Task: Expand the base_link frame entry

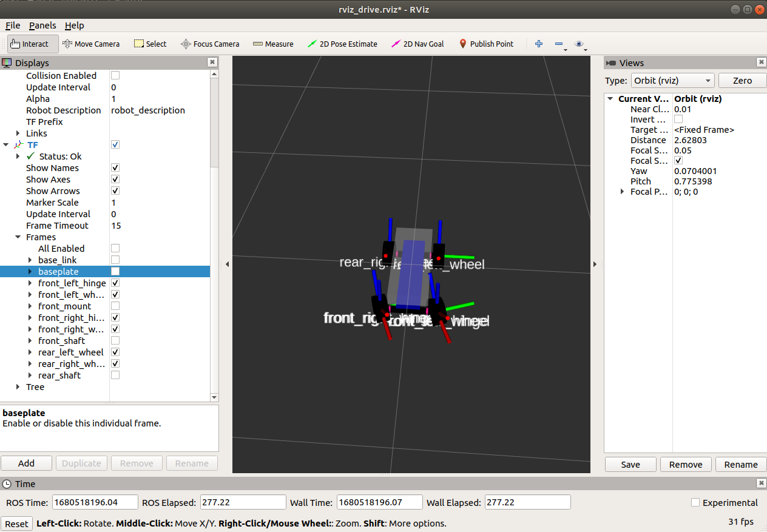Action: [x=30, y=260]
